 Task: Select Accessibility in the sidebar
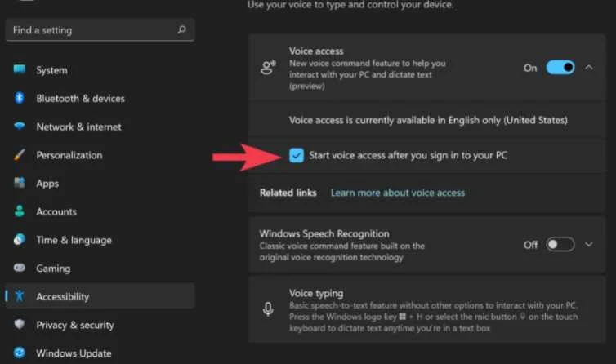pyautogui.click(x=100, y=296)
